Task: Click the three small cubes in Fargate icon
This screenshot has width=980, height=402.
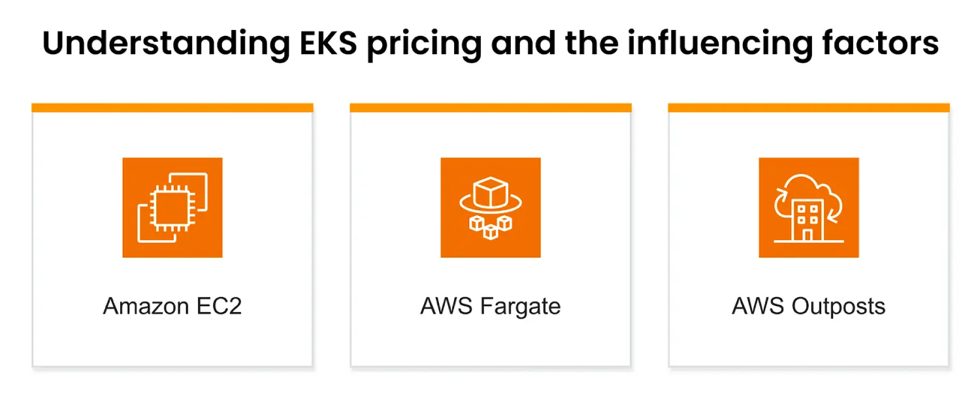Action: pos(491,224)
